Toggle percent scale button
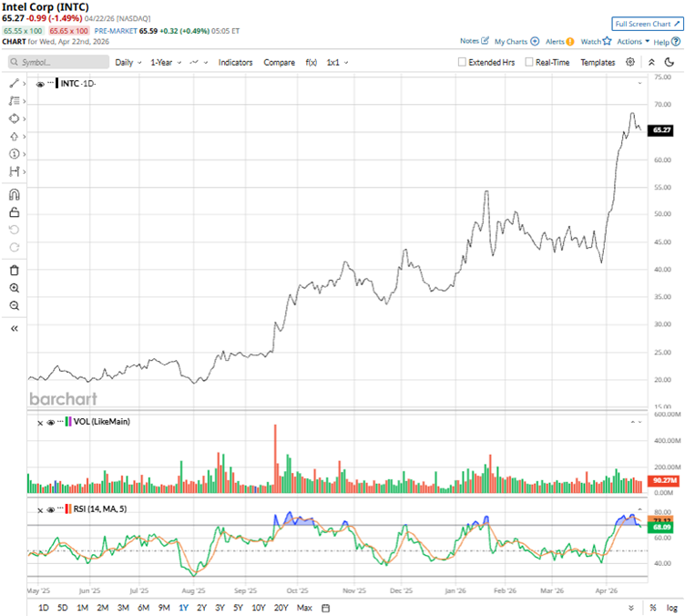This screenshot has width=685, height=616. tap(653, 608)
